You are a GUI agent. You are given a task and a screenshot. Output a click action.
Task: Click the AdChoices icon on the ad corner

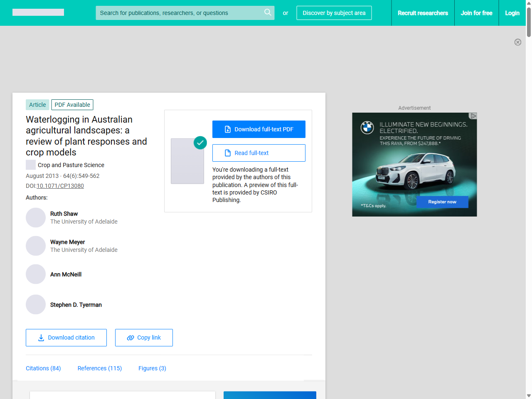tap(473, 116)
